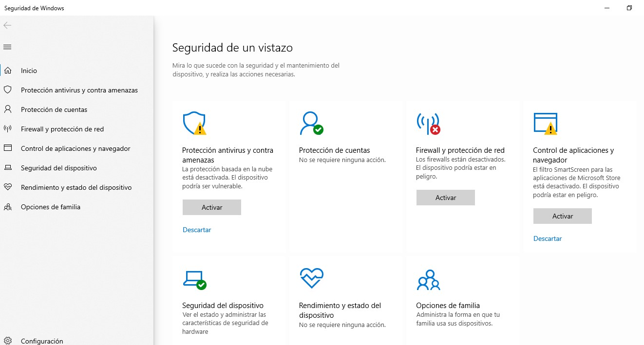Click the shield icon with warning badge

point(194,124)
